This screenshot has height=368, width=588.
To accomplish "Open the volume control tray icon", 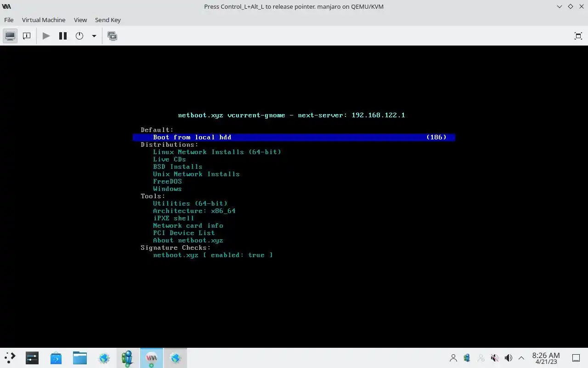I will [509, 358].
